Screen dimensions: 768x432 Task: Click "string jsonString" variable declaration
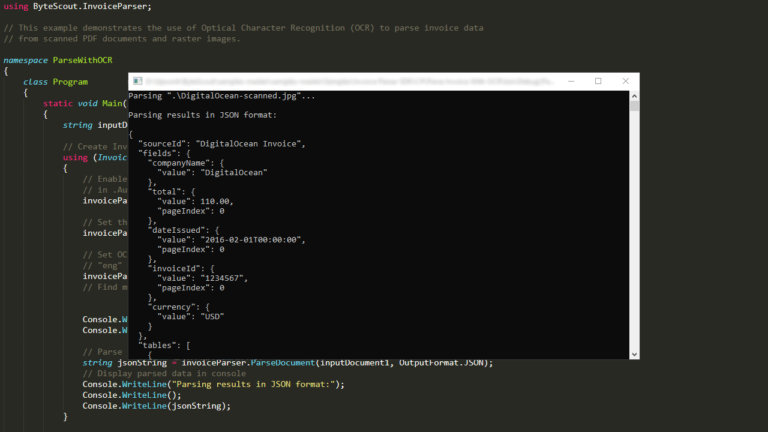(x=124, y=363)
